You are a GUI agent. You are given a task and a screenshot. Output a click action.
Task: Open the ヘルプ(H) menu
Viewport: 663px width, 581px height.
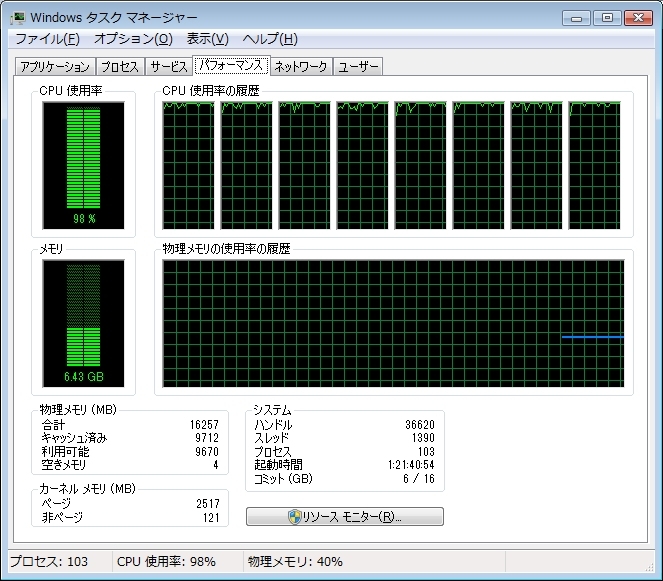[x=270, y=39]
